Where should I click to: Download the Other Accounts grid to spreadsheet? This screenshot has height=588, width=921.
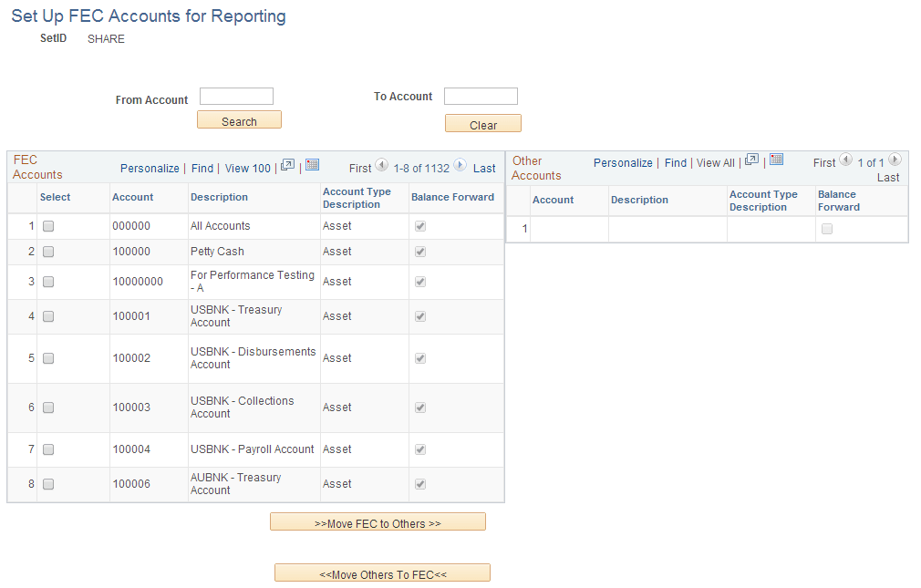click(776, 160)
